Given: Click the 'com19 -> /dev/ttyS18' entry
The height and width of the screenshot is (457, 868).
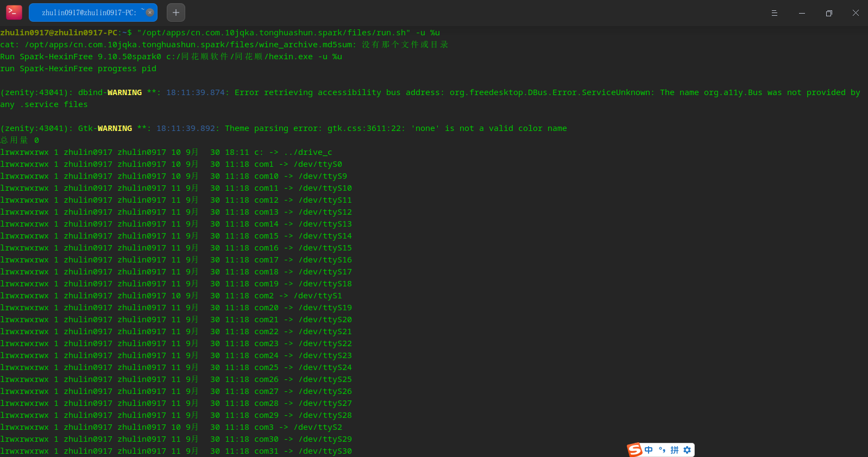Looking at the screenshot, I should coord(303,284).
